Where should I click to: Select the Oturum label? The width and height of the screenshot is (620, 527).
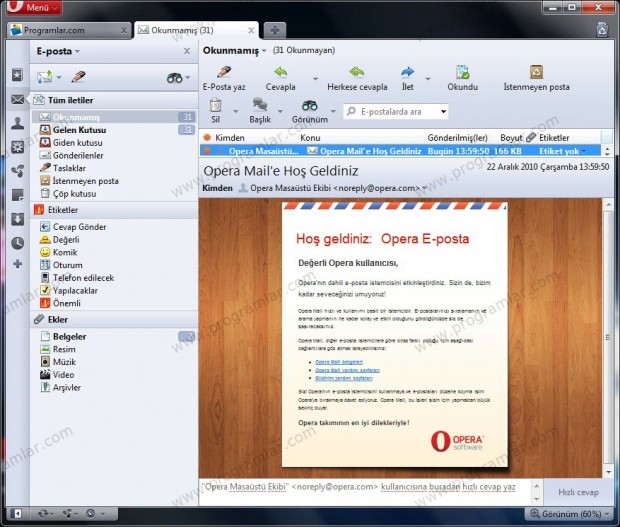pyautogui.click(x=114, y=265)
